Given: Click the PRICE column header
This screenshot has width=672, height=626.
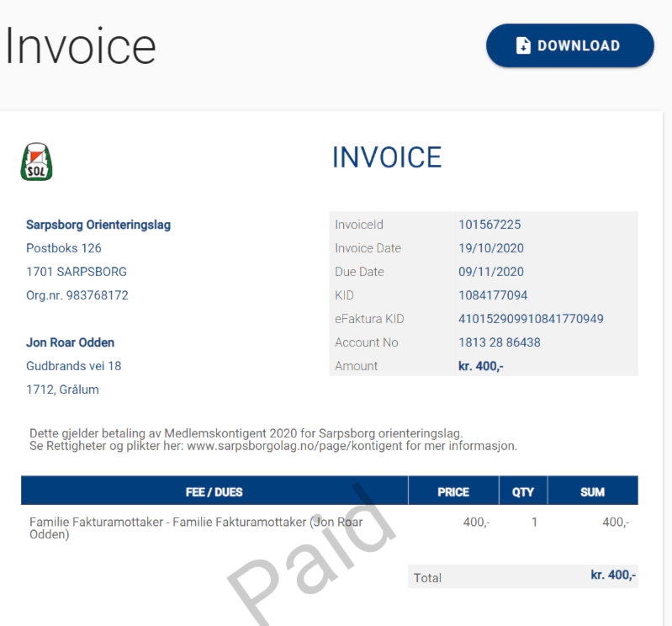Looking at the screenshot, I should [x=453, y=491].
